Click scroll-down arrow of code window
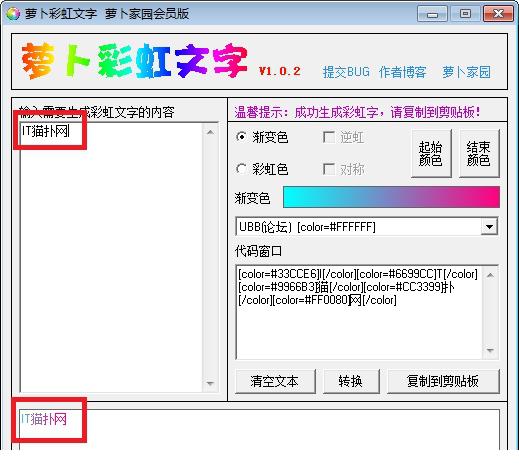This screenshot has width=519, height=468. coord(490,350)
